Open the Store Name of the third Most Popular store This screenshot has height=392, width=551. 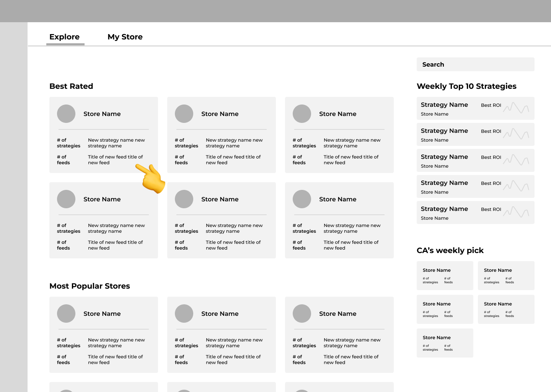(337, 314)
